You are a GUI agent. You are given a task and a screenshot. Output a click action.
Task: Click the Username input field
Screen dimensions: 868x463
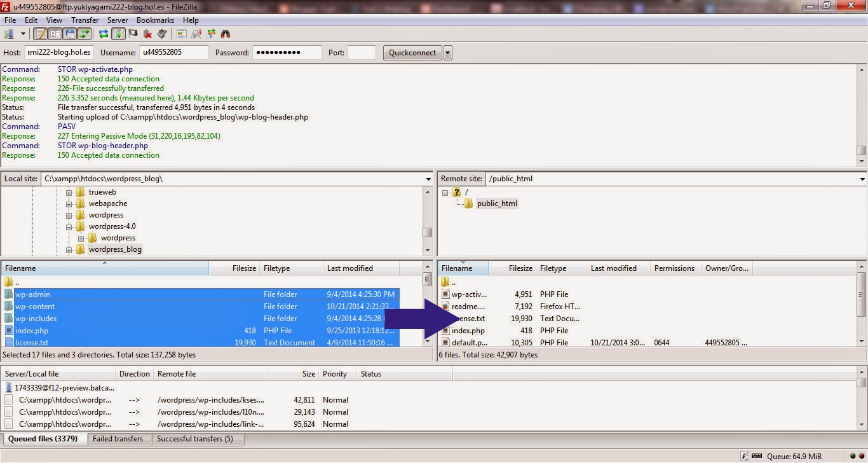pyautogui.click(x=174, y=53)
